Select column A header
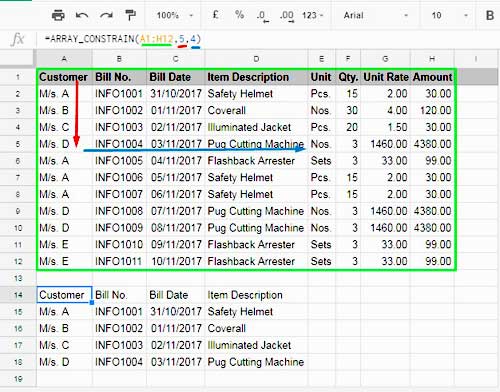The image size is (500, 392). click(x=64, y=59)
